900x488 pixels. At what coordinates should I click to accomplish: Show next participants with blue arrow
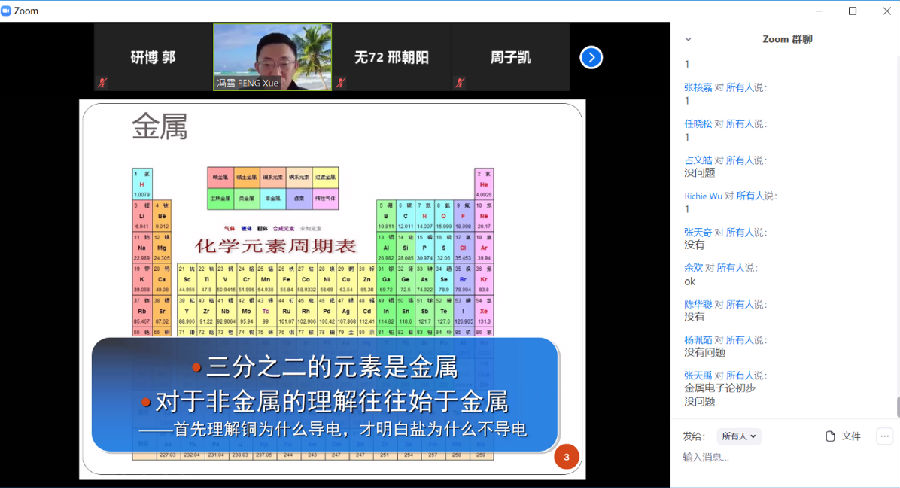click(x=591, y=58)
